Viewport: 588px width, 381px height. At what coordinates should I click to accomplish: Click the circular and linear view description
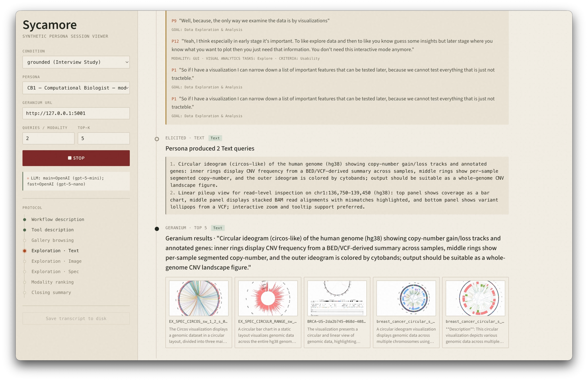pyautogui.click(x=334, y=335)
